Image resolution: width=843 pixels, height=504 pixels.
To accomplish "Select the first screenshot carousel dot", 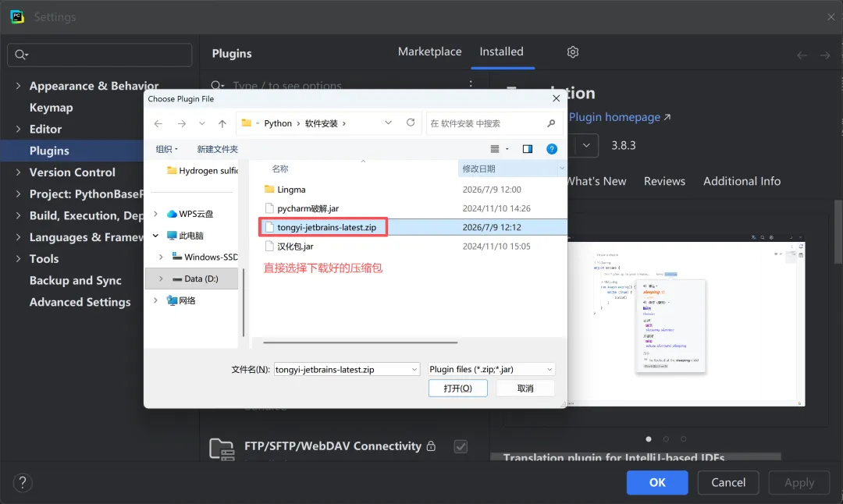I will [x=649, y=439].
